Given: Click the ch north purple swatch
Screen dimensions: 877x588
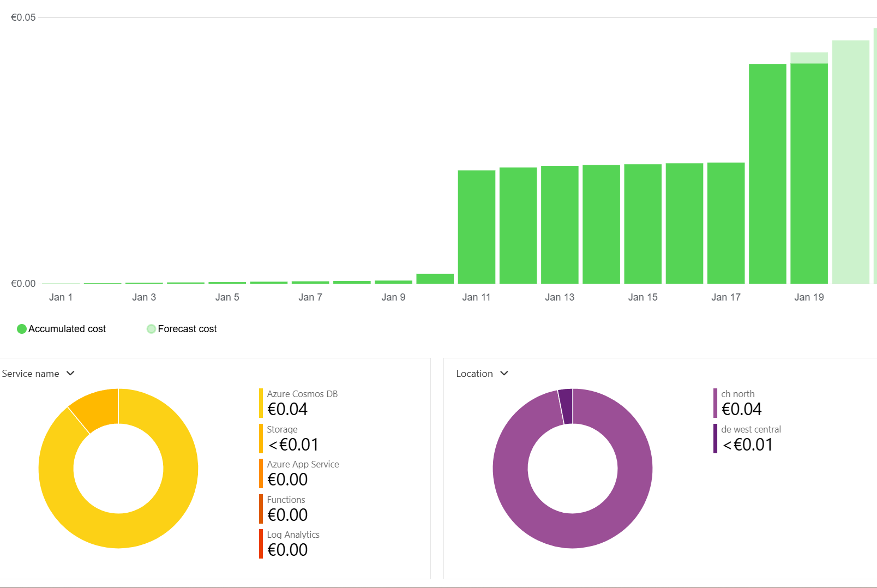Looking at the screenshot, I should click(x=715, y=403).
